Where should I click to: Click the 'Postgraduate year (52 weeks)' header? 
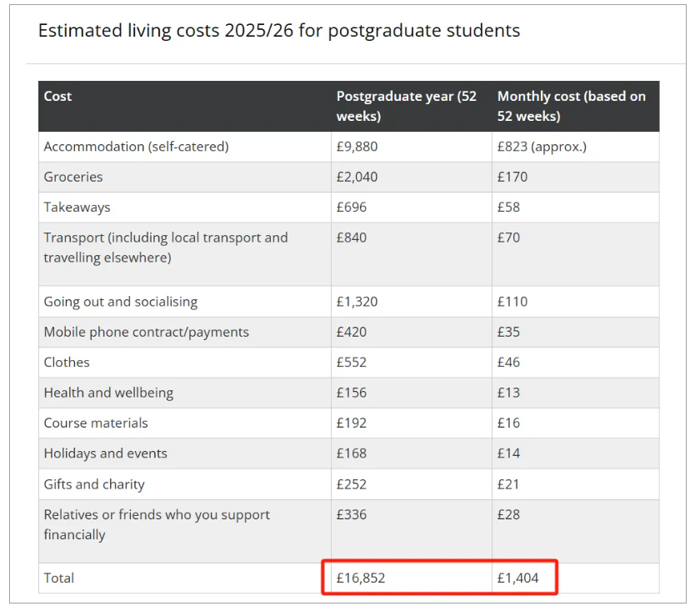pos(407,106)
